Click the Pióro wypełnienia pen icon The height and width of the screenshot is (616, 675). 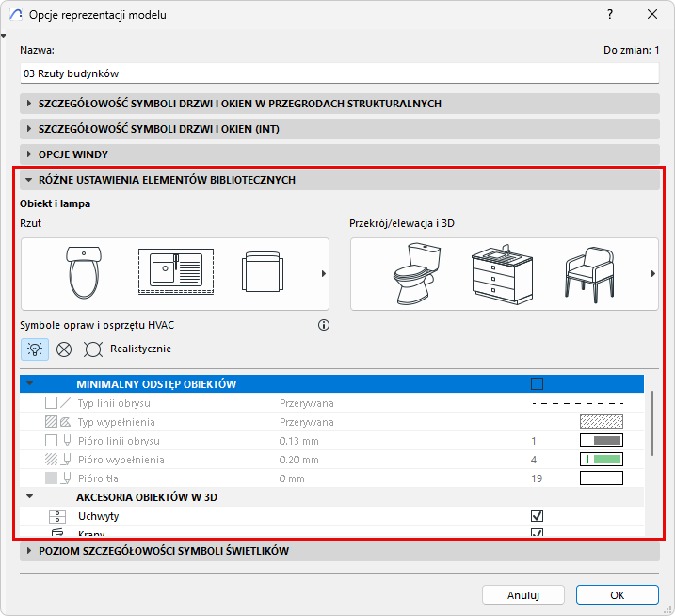click(x=66, y=460)
